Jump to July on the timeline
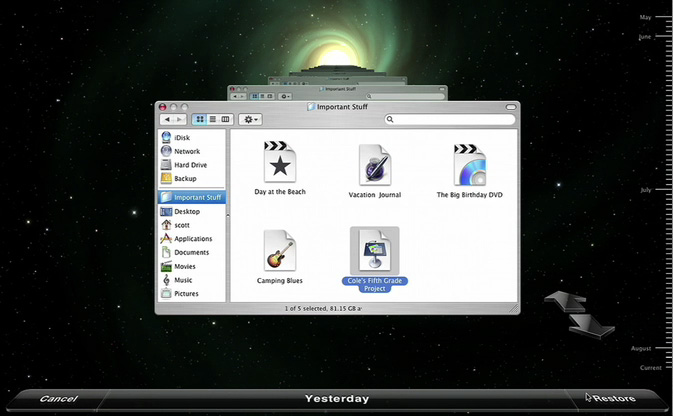Image resolution: width=673 pixels, height=416 pixels. [645, 189]
